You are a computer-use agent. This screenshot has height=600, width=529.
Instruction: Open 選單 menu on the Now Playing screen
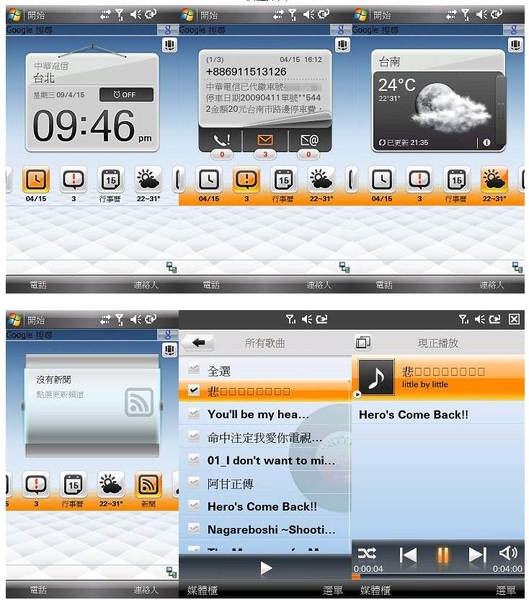coord(506,590)
